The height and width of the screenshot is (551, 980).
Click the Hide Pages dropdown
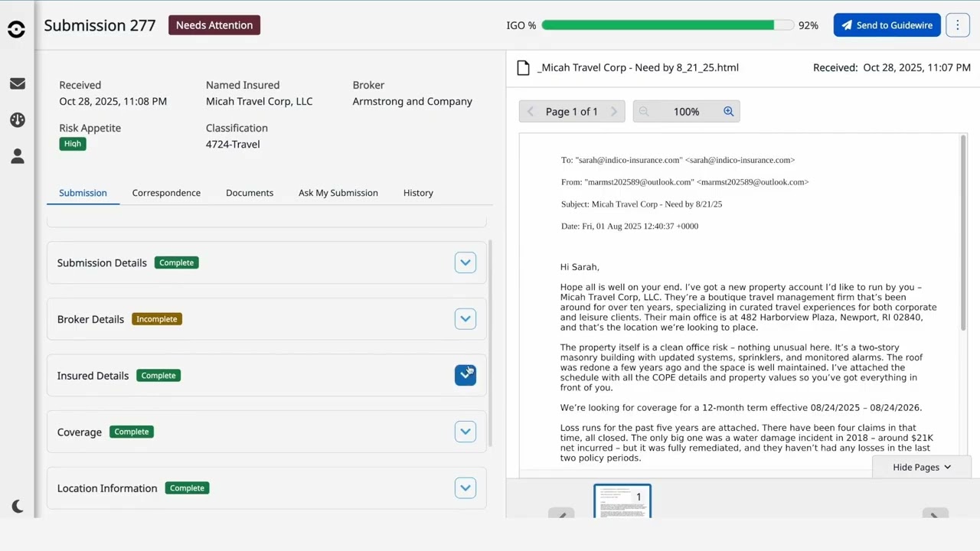coord(922,467)
